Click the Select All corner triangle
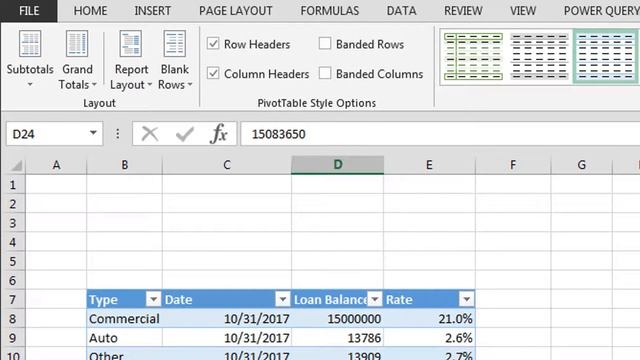The width and height of the screenshot is (640, 360). [16, 166]
